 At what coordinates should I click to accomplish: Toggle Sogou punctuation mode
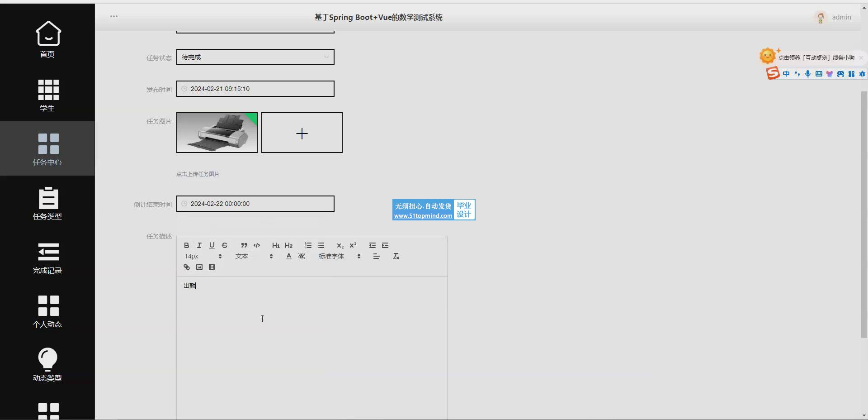click(797, 74)
